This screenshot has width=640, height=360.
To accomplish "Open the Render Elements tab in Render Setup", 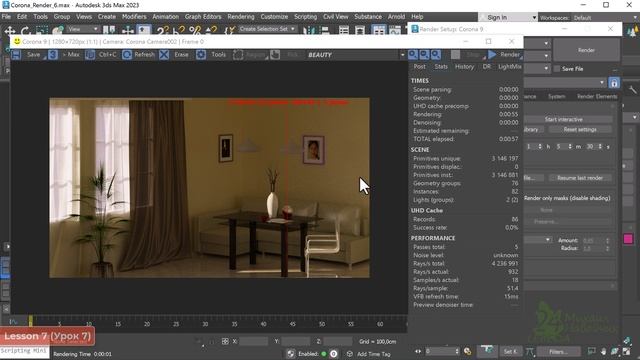I will (597, 97).
